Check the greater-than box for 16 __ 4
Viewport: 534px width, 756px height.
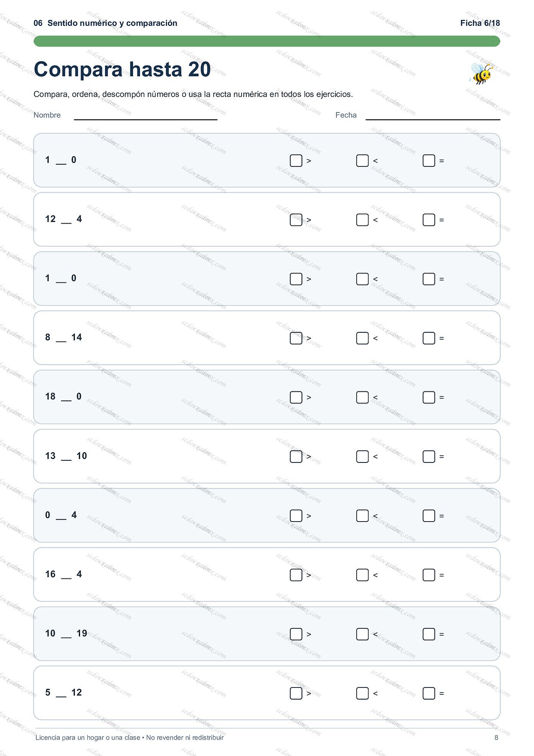(x=296, y=575)
